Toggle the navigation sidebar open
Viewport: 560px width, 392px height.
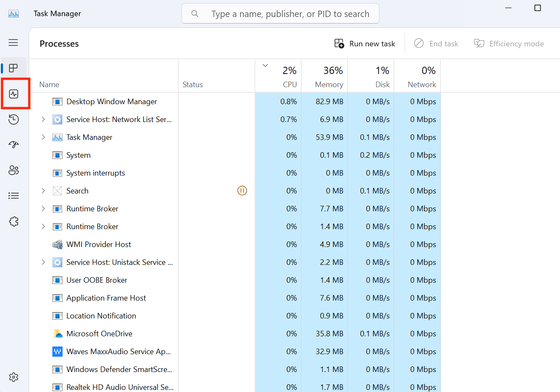coord(13,43)
